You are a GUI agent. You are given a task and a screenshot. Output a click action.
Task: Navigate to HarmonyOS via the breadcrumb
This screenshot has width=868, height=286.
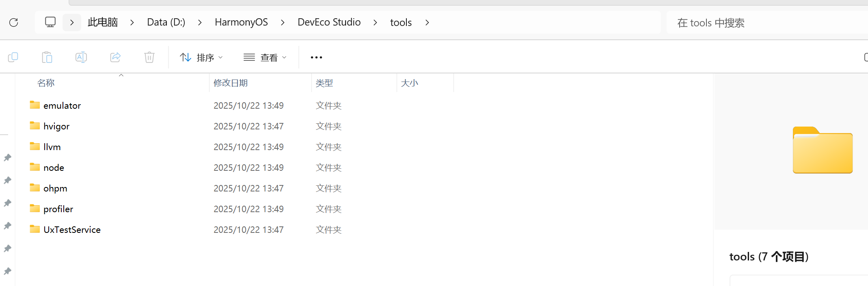241,22
